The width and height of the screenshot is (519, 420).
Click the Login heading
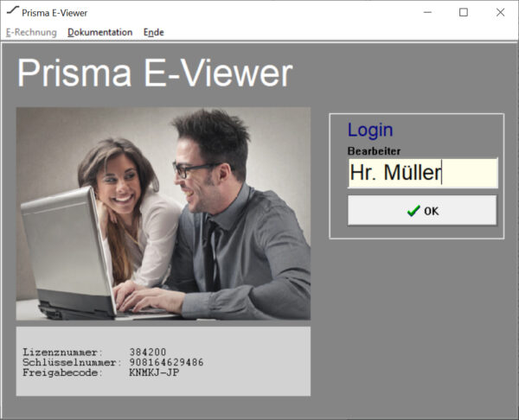coord(370,130)
